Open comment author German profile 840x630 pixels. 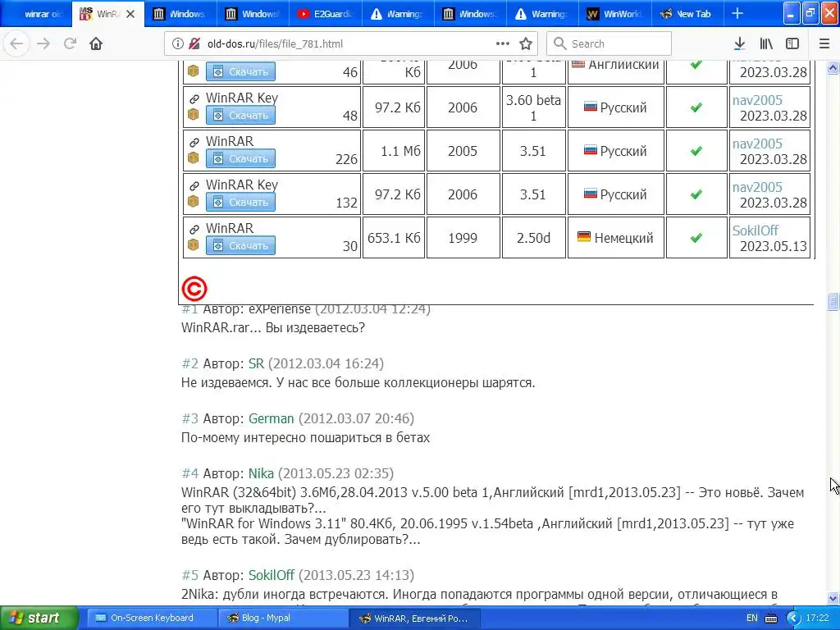coord(271,418)
